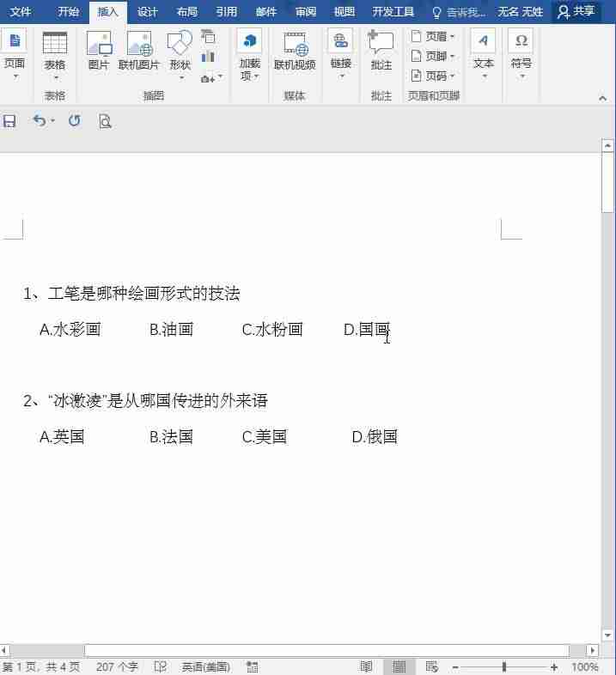
Task: Switch to the Home (开始) tab
Action: click(69, 12)
